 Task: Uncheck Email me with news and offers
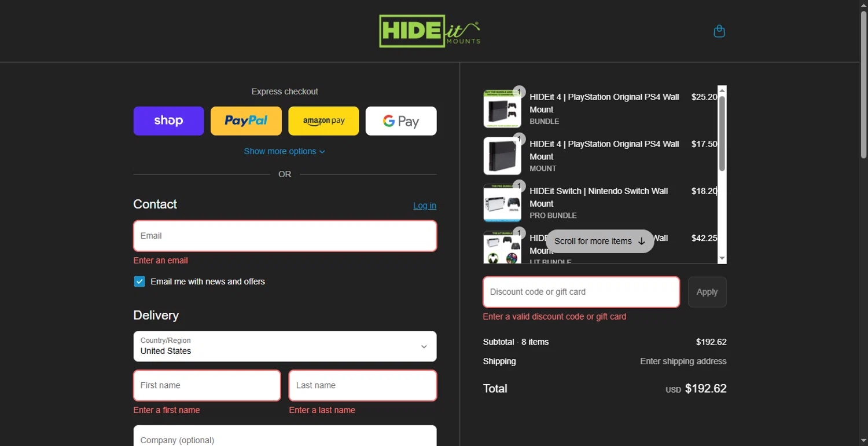[x=139, y=282]
